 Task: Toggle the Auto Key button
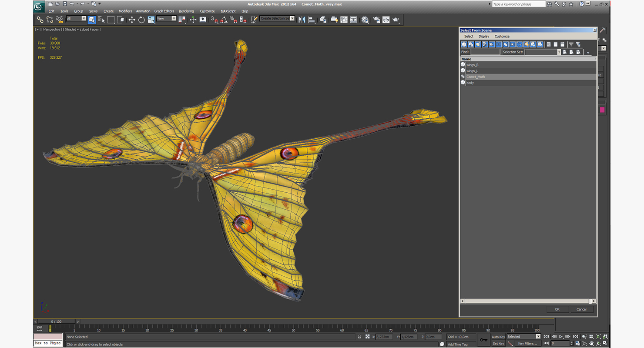(498, 337)
